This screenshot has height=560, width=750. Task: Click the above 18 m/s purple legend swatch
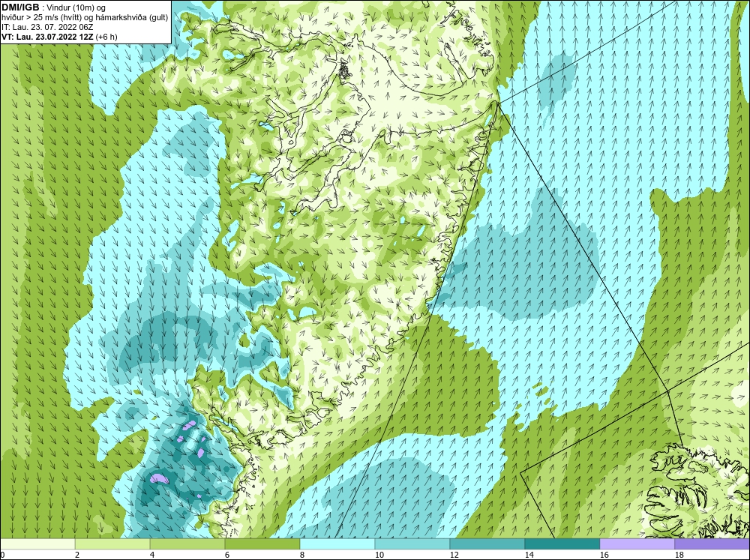coord(712,544)
